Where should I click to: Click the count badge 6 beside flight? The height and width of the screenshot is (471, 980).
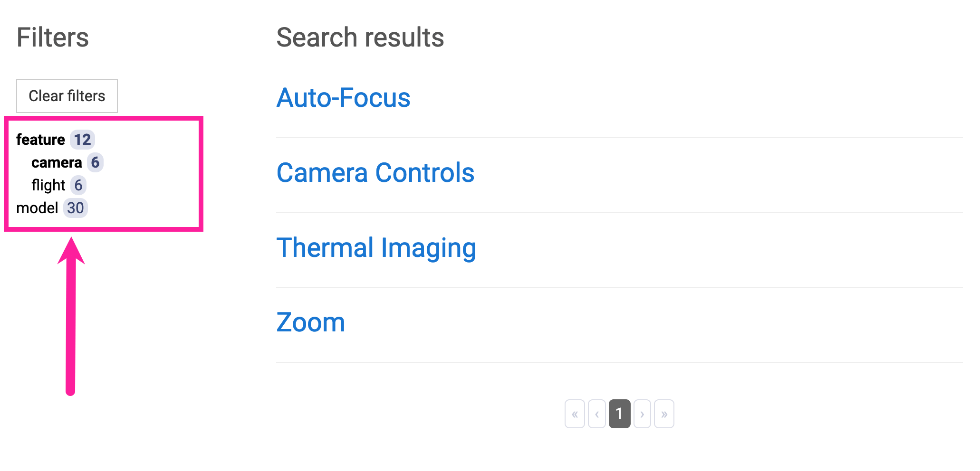[78, 185]
